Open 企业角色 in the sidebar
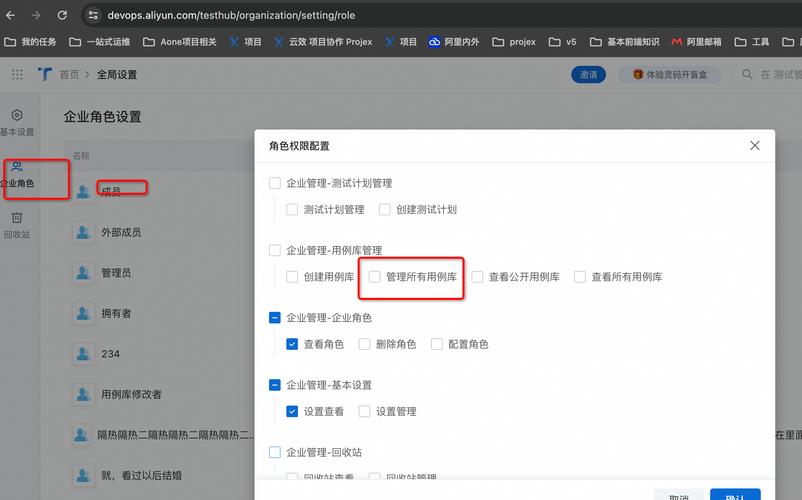 coord(17,167)
